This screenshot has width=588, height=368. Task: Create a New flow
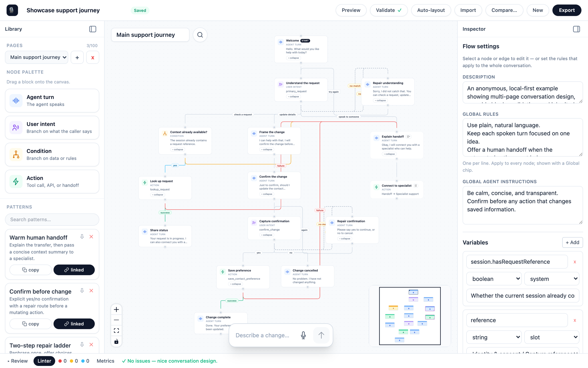[x=538, y=10]
